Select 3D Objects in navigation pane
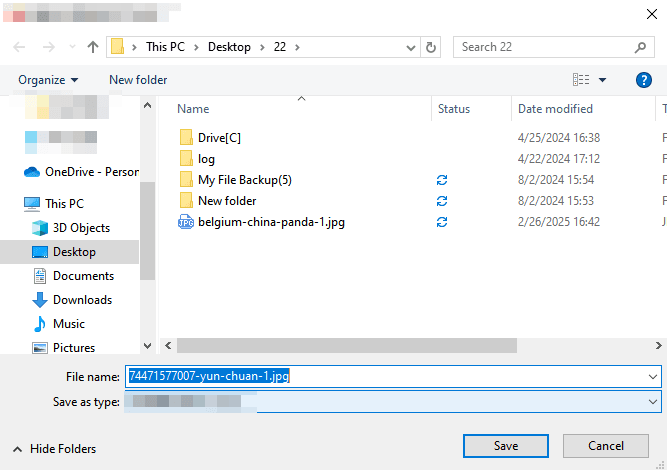This screenshot has height=470, width=667. click(x=81, y=228)
